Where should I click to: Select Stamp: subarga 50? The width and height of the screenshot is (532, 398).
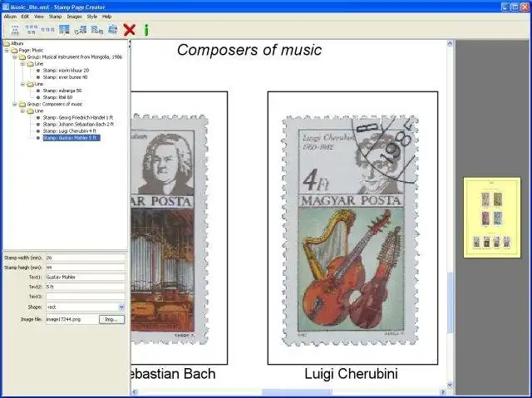(x=62, y=91)
